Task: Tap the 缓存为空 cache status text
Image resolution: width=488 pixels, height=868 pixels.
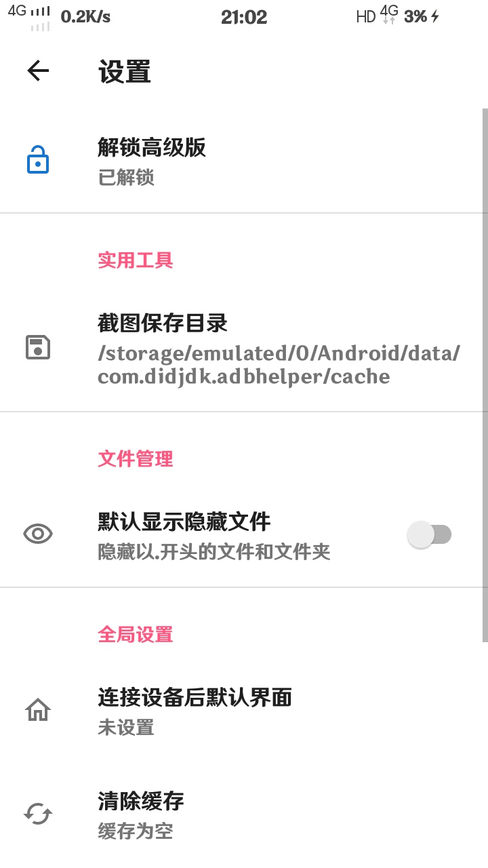Action: tap(136, 831)
